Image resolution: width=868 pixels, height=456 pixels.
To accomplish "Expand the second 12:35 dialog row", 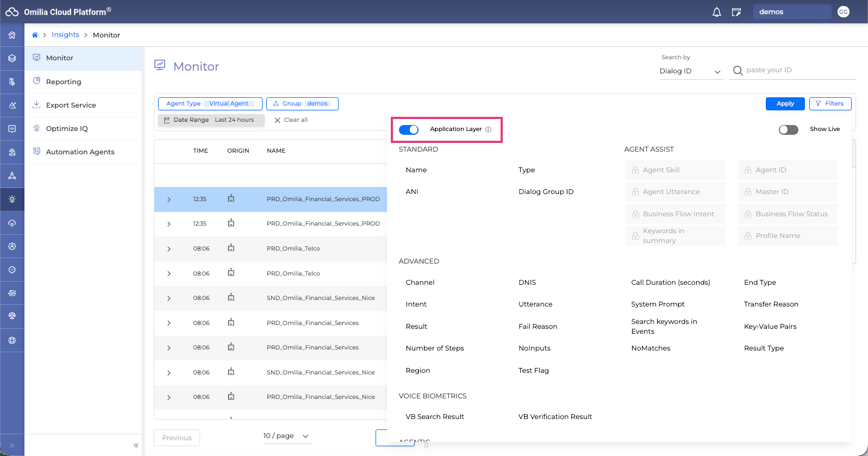I will point(169,224).
